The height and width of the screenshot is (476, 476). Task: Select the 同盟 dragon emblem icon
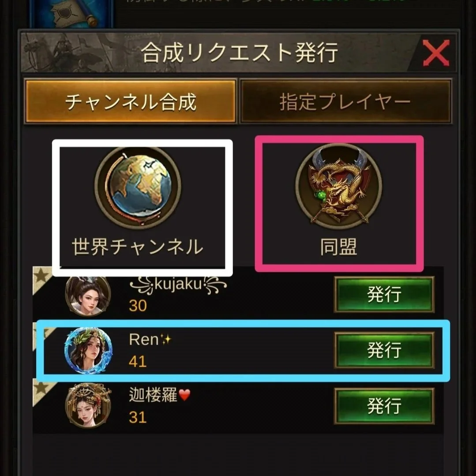339,184
